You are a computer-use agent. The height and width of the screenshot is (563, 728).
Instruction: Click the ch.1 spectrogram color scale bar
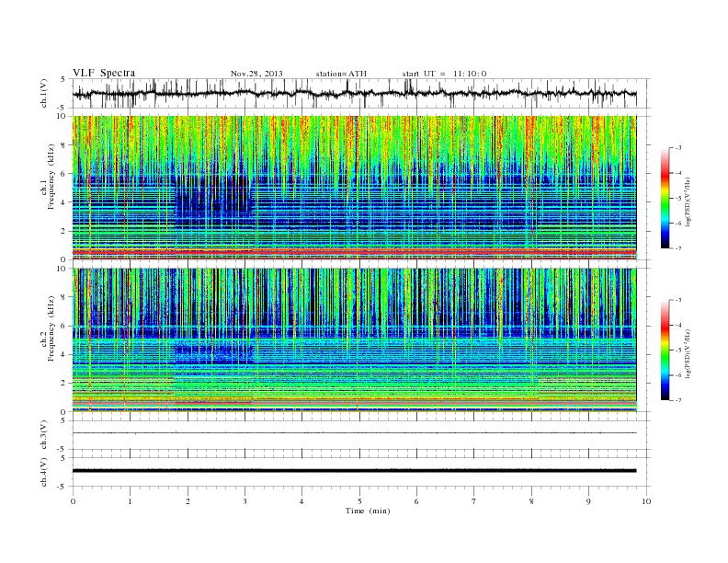tap(665, 198)
